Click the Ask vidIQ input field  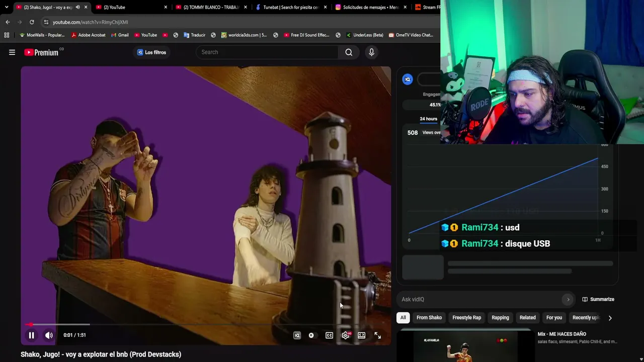point(481,300)
